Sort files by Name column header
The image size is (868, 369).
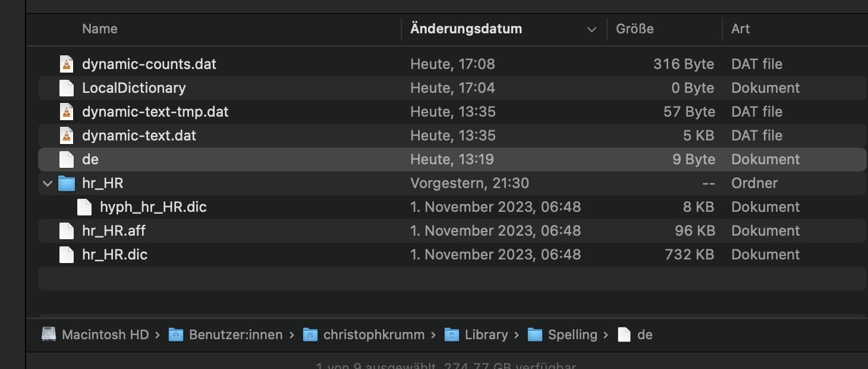click(x=100, y=29)
